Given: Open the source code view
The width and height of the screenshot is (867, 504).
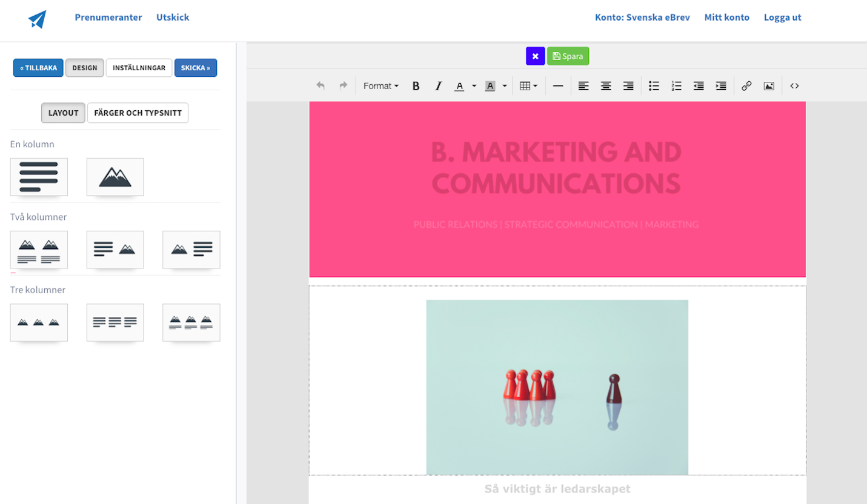Looking at the screenshot, I should coord(794,86).
